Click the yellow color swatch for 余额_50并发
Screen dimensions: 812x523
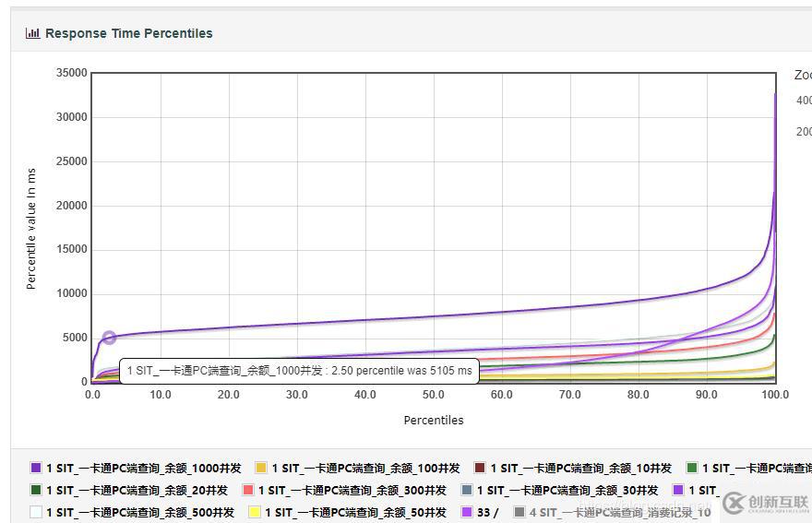[x=255, y=512]
